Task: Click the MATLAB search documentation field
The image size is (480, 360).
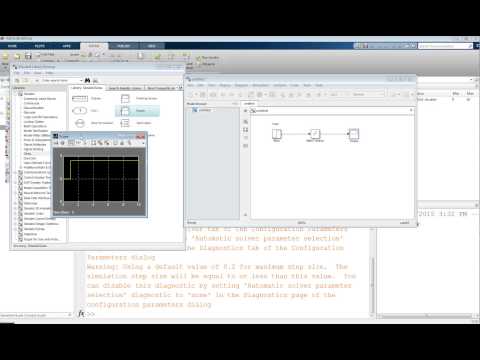Action: coord(446,46)
